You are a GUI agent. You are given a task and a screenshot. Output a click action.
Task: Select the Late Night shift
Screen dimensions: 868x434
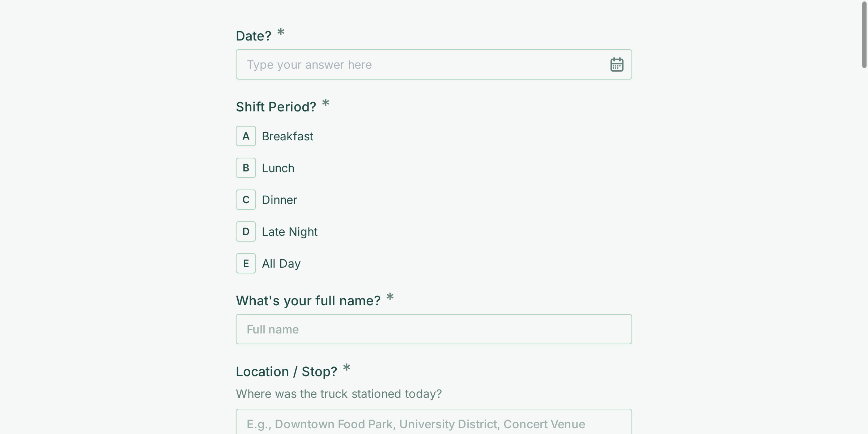(290, 232)
